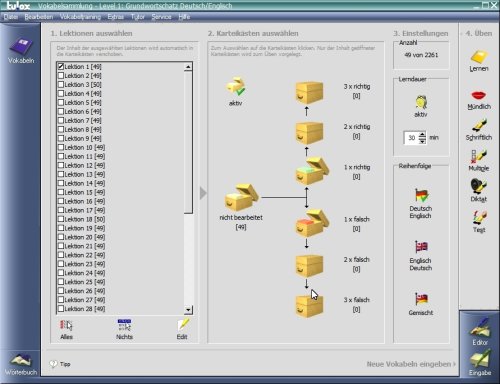Open the vocabulary Editor

tap(480, 332)
